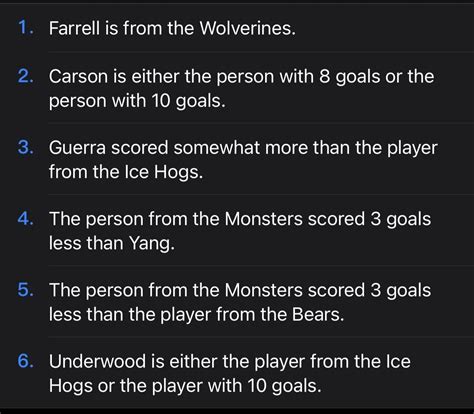Click the blue number 5 marker
The width and height of the screenshot is (474, 414).
(x=25, y=290)
